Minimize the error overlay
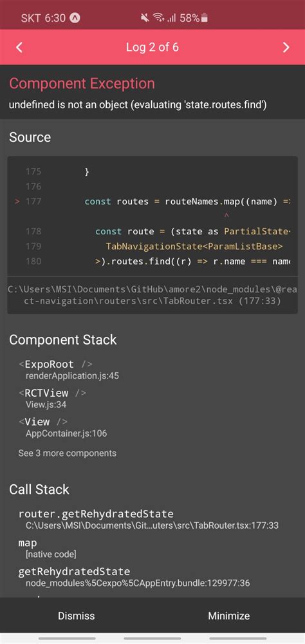305x644 pixels. (228, 616)
